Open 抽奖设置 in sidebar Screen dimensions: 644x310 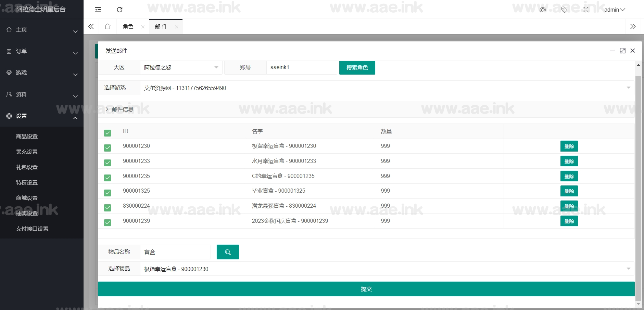(27, 213)
